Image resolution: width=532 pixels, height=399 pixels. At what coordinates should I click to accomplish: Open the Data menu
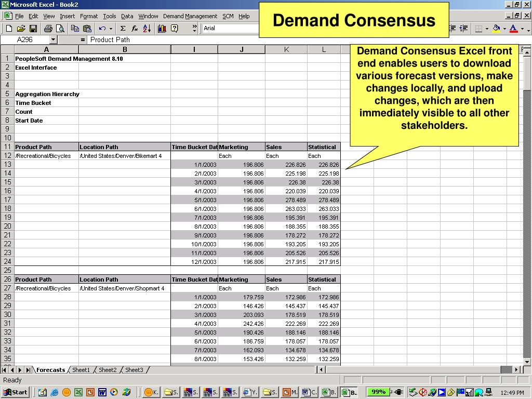click(127, 16)
